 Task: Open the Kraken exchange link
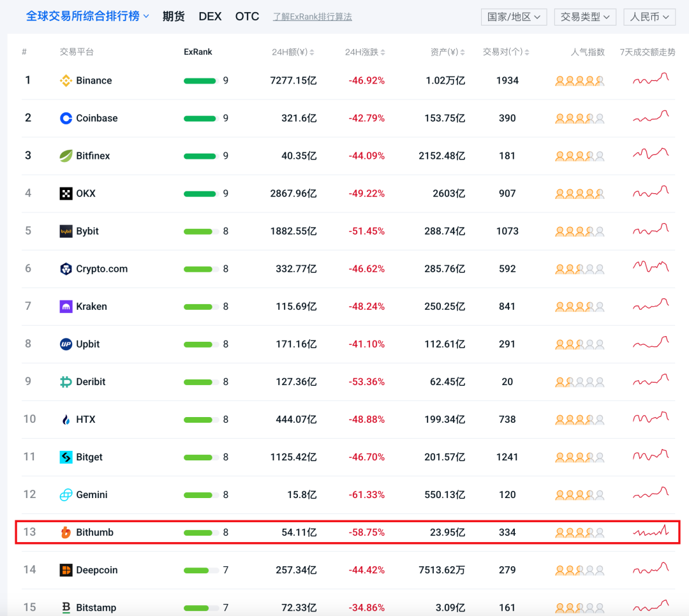click(91, 306)
